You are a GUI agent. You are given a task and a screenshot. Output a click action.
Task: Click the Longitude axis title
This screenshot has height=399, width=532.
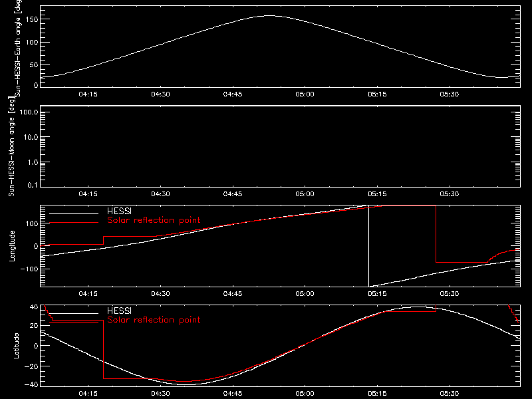[x=12, y=246]
